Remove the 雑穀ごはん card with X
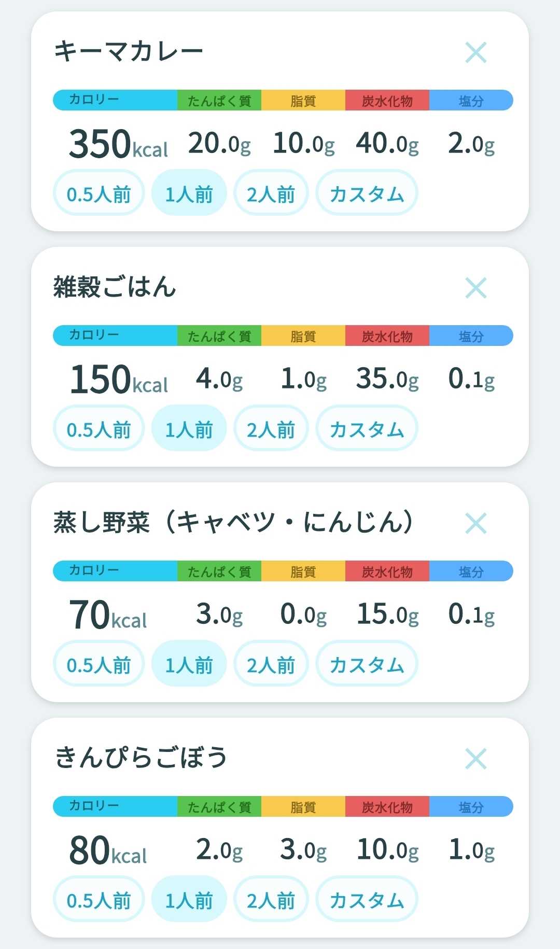Screen dimensions: 560x949 point(475,288)
